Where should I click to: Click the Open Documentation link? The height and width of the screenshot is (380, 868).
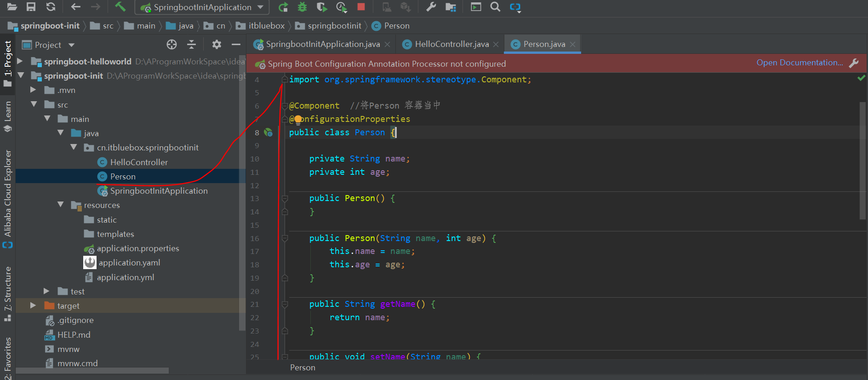click(800, 63)
